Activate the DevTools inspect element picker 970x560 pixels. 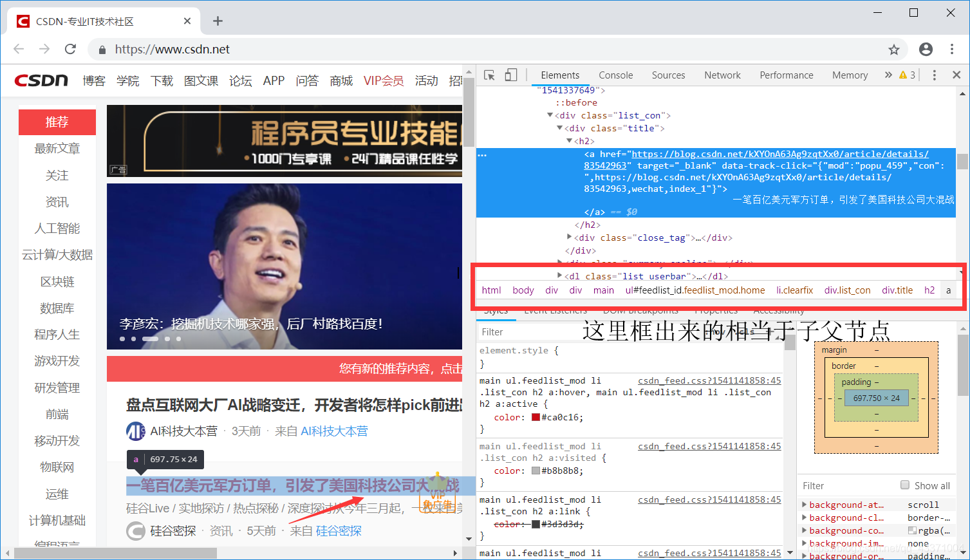click(489, 75)
